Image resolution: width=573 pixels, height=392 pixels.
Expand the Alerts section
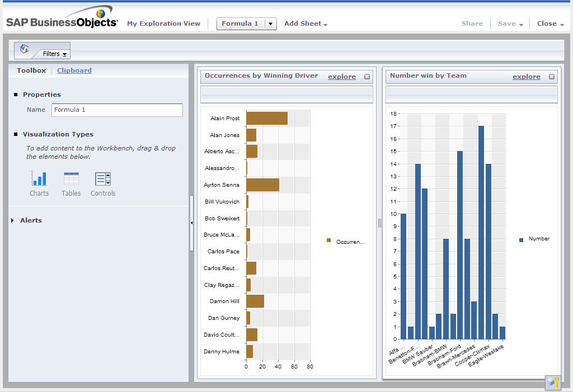(x=13, y=220)
